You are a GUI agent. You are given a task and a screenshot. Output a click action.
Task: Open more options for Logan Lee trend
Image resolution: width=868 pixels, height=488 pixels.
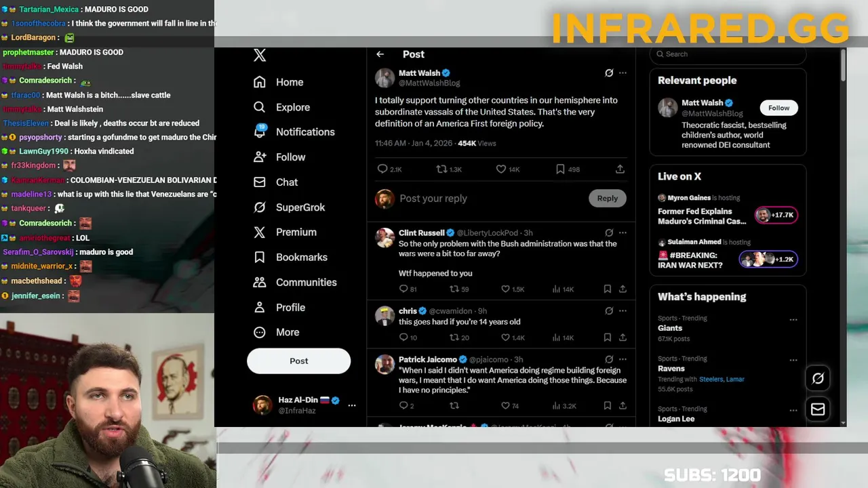(793, 411)
